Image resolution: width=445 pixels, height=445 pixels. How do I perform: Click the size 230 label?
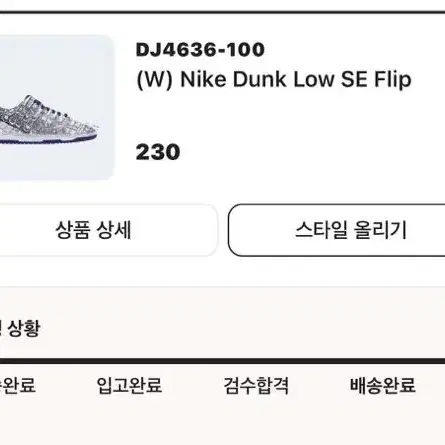[x=158, y=152]
